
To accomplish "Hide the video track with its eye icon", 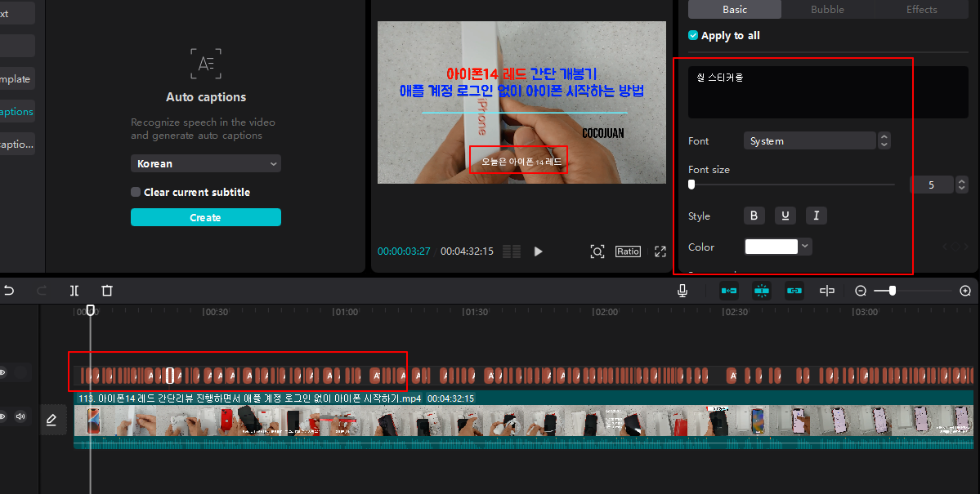I will point(3,416).
